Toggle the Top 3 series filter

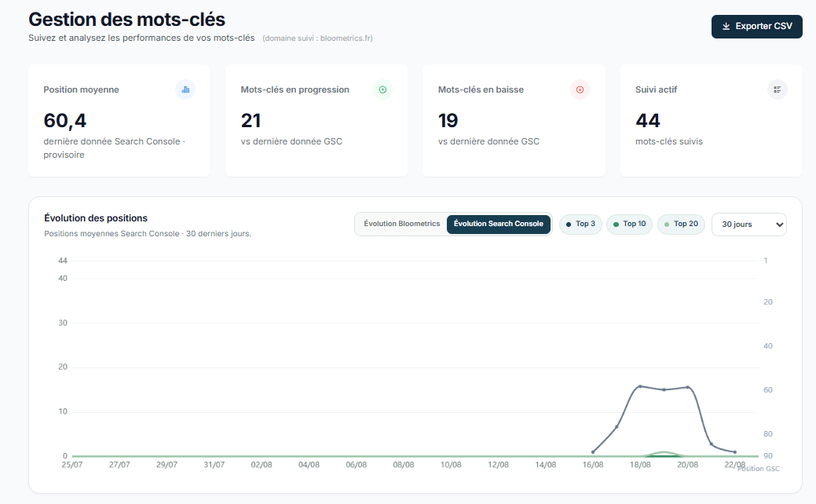[x=580, y=225]
